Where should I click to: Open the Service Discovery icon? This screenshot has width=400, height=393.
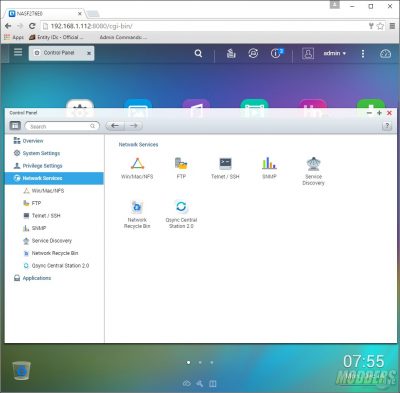tap(313, 164)
